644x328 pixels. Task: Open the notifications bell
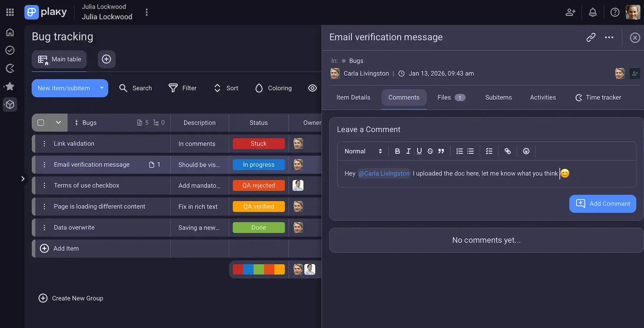592,13
